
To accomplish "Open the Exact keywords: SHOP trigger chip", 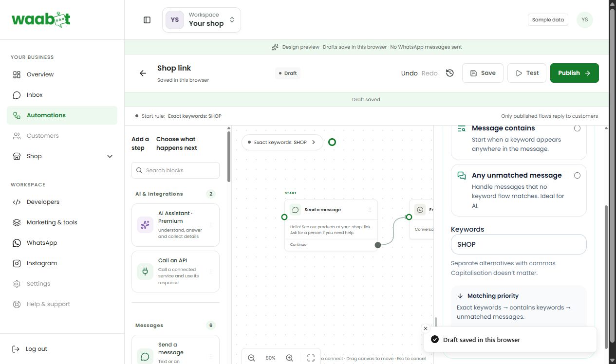I will 282,143.
